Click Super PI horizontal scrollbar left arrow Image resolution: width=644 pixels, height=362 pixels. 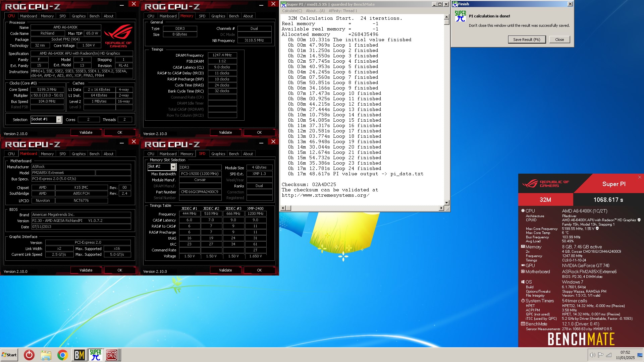283,208
